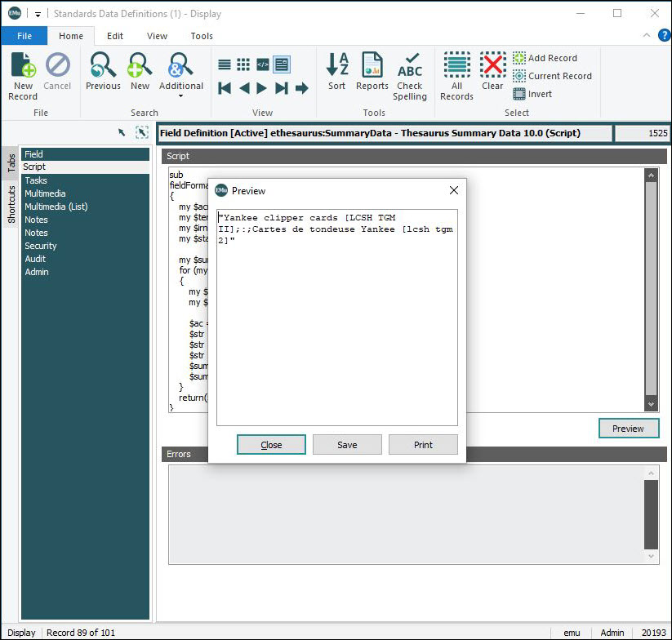Open the quick access toolbar dropdown
This screenshot has height=640, width=672.
pyautogui.click(x=36, y=13)
